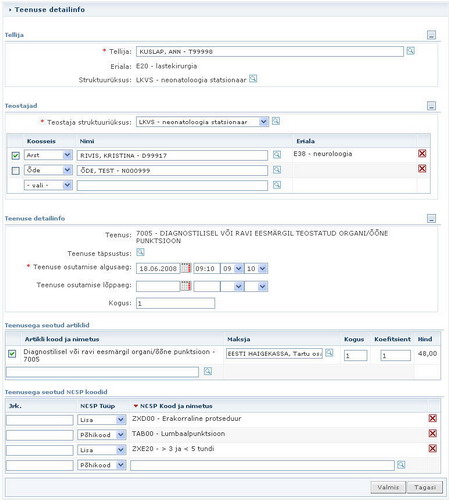This screenshot has height=500, width=449.
Task: Click Jrk. field for ZXE20 row
Action: coord(40,450)
